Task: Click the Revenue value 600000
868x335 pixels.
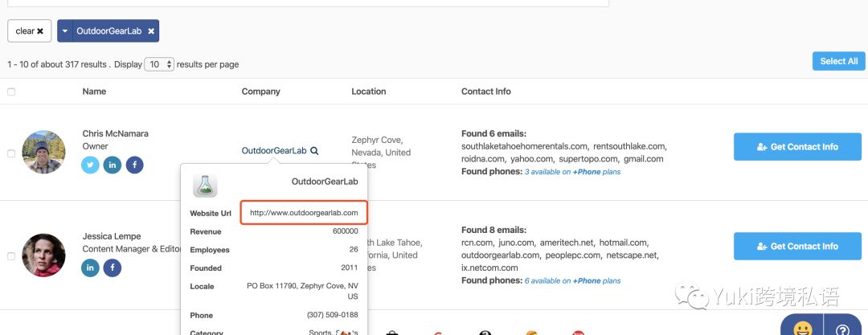Action: [x=346, y=231]
